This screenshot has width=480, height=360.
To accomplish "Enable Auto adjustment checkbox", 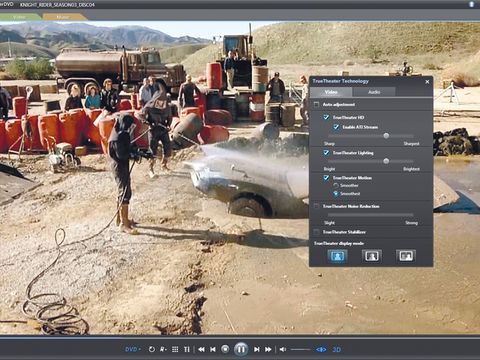I will pyautogui.click(x=316, y=105).
